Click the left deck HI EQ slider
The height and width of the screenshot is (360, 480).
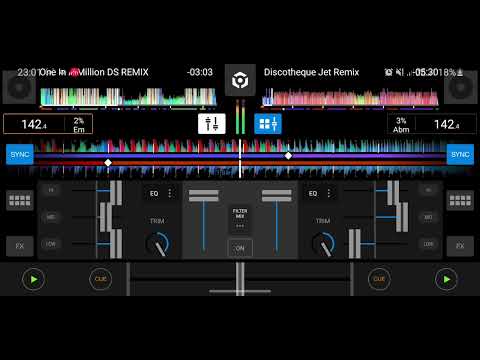point(116,193)
